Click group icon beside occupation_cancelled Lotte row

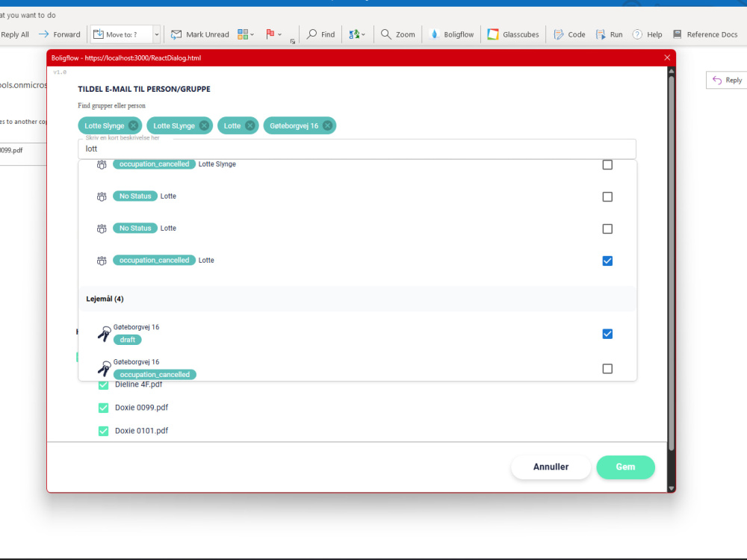tap(102, 261)
